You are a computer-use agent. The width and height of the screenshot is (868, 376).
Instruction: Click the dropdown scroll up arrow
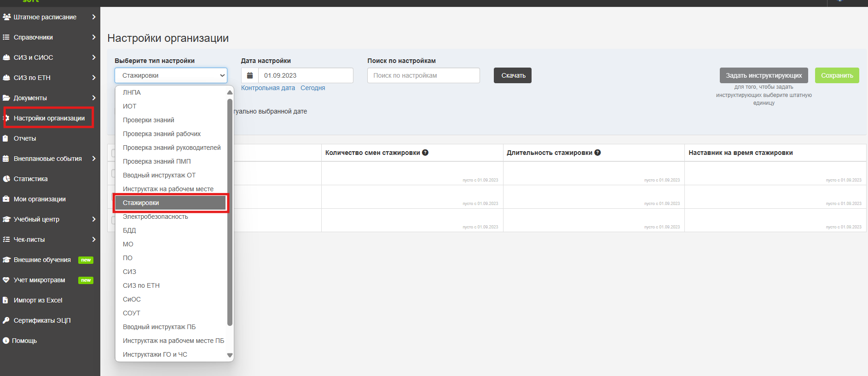click(x=230, y=92)
